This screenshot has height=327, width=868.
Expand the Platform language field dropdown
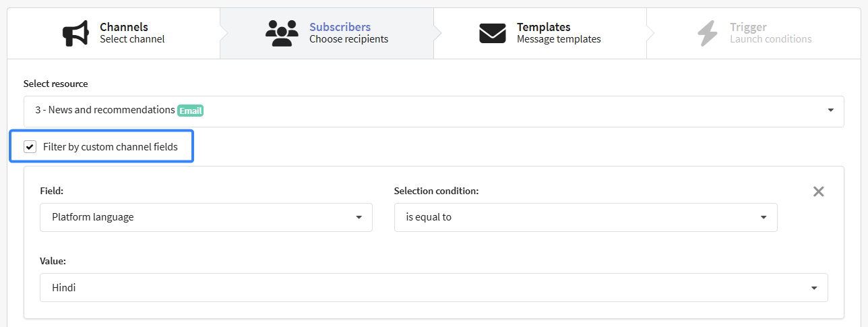[206, 217]
